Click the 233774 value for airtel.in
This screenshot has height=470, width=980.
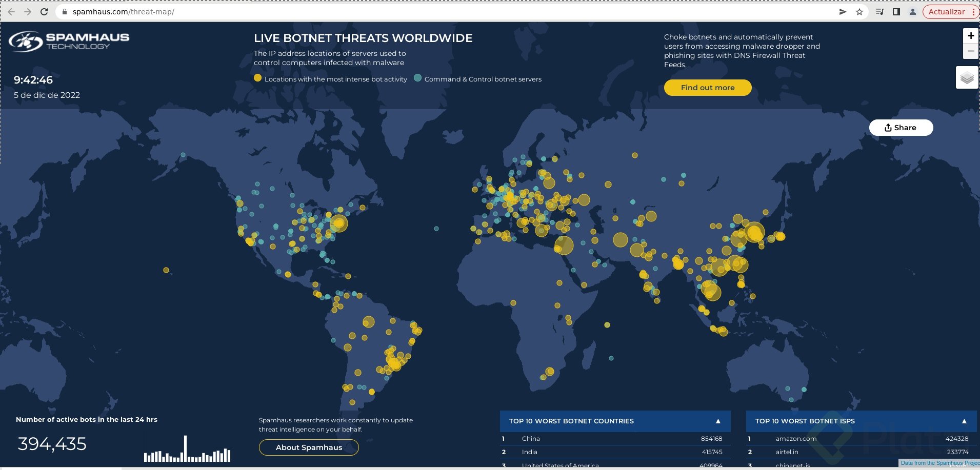(957, 452)
